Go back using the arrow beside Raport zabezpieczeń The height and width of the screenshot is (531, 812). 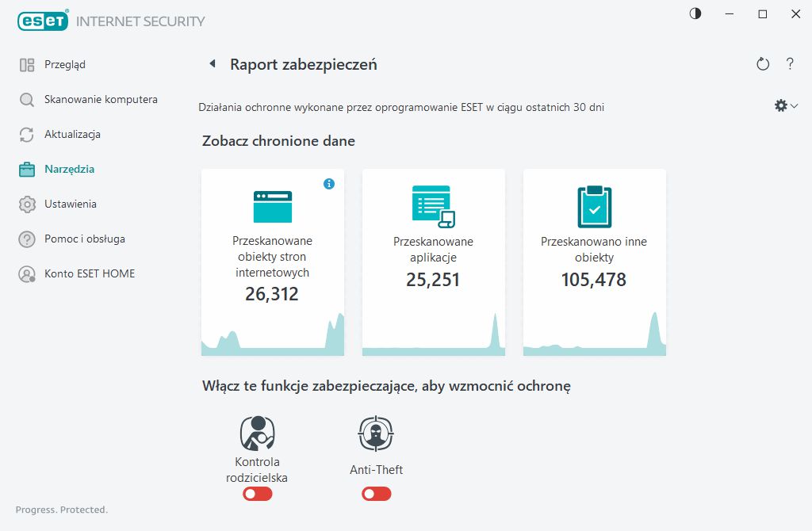(x=212, y=64)
